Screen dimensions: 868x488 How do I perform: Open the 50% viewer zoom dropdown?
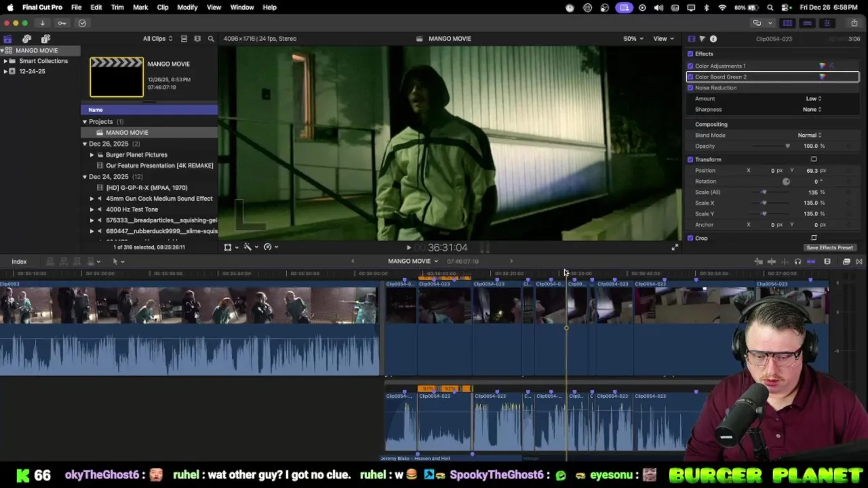634,39
